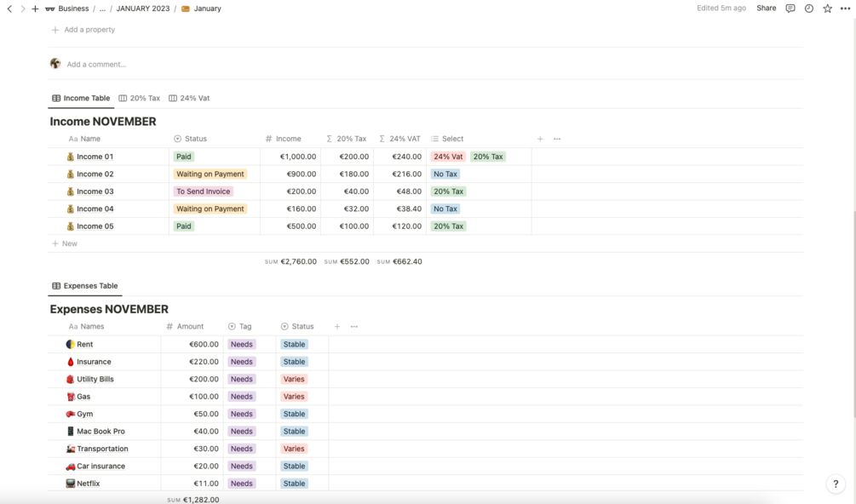Open a new tab with the plus icon
This screenshot has width=856, height=504.
click(x=35, y=9)
